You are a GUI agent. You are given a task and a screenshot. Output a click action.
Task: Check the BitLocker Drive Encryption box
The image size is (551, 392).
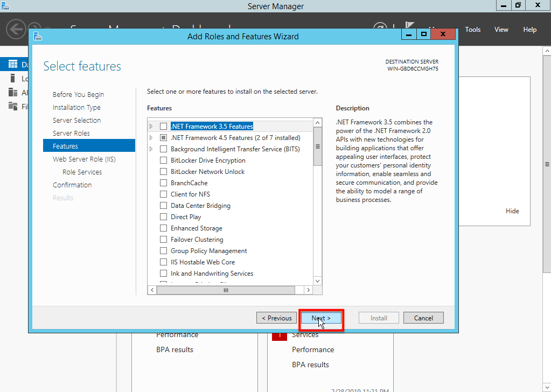163,160
